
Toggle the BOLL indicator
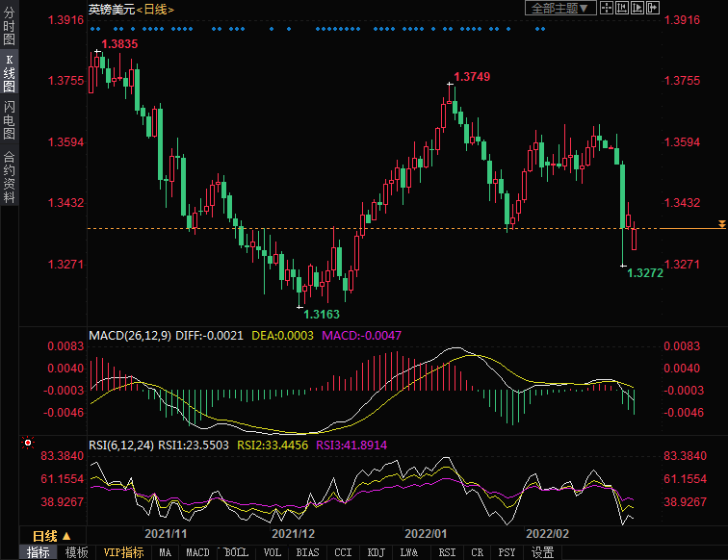click(235, 552)
